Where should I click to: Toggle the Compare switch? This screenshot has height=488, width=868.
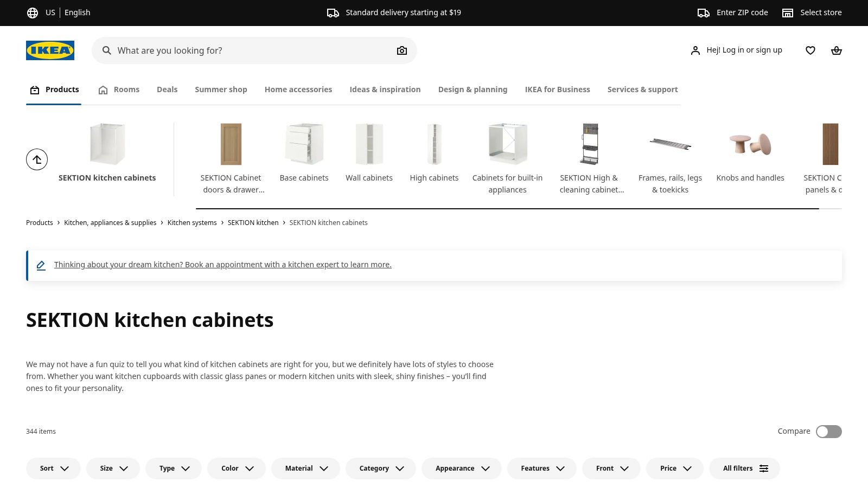pyautogui.click(x=829, y=432)
